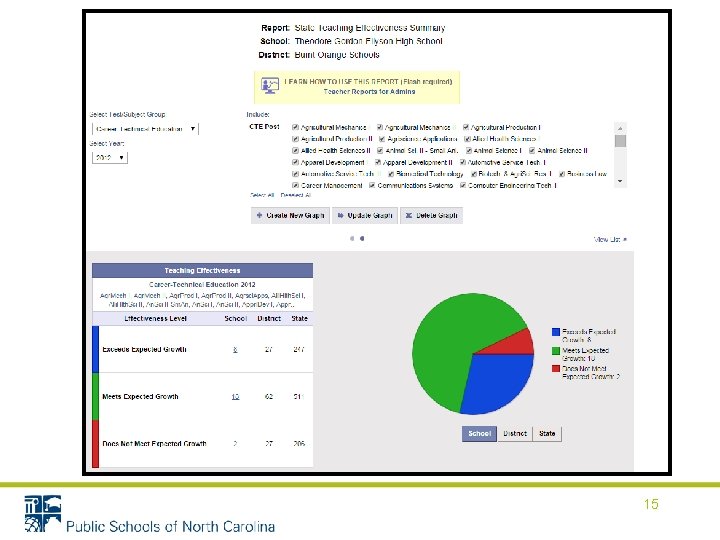Click the Does Not Meet Expected Growth row label
This screenshot has height=540, width=720.
pyautogui.click(x=154, y=444)
